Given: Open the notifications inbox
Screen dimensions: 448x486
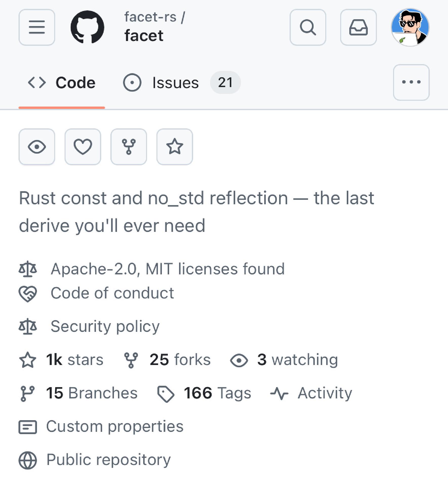Looking at the screenshot, I should point(358,27).
